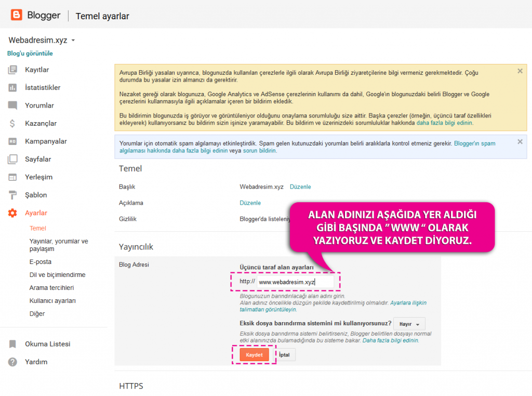
Task: Click the orange Ayarlar gear icon
Action: tap(12, 213)
